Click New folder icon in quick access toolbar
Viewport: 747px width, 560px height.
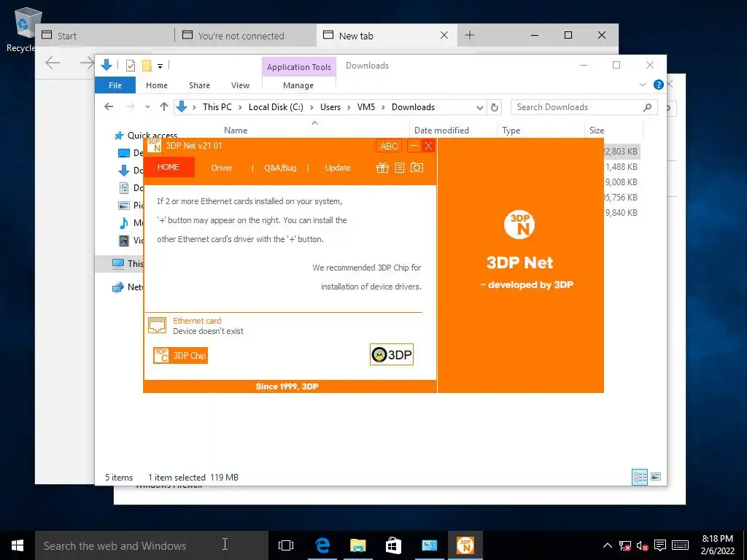(x=147, y=66)
